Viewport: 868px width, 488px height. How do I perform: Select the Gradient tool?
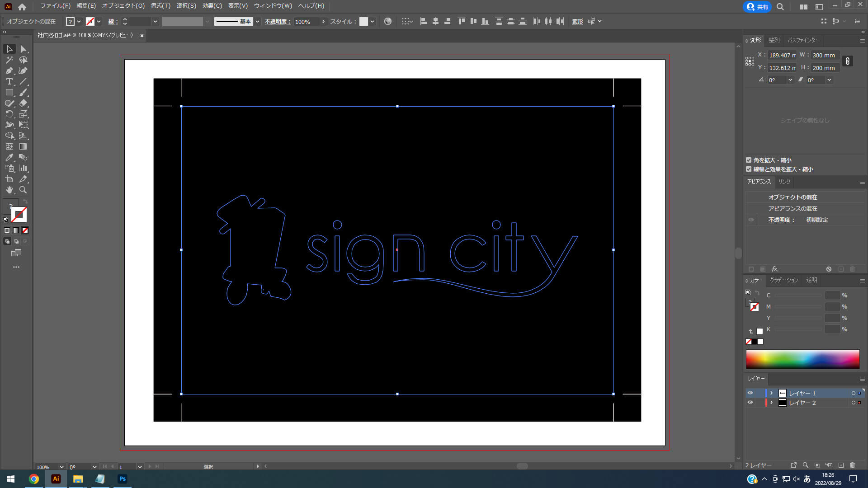point(23,146)
